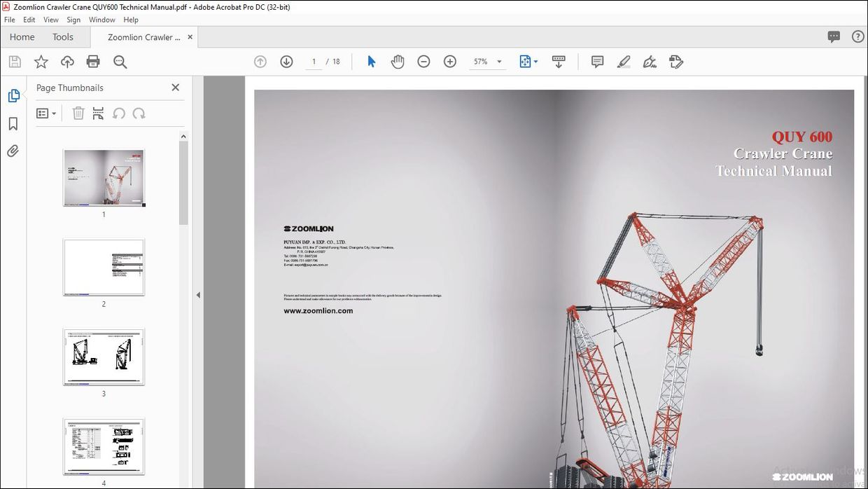Delete the selected page thumbnail

(x=78, y=113)
